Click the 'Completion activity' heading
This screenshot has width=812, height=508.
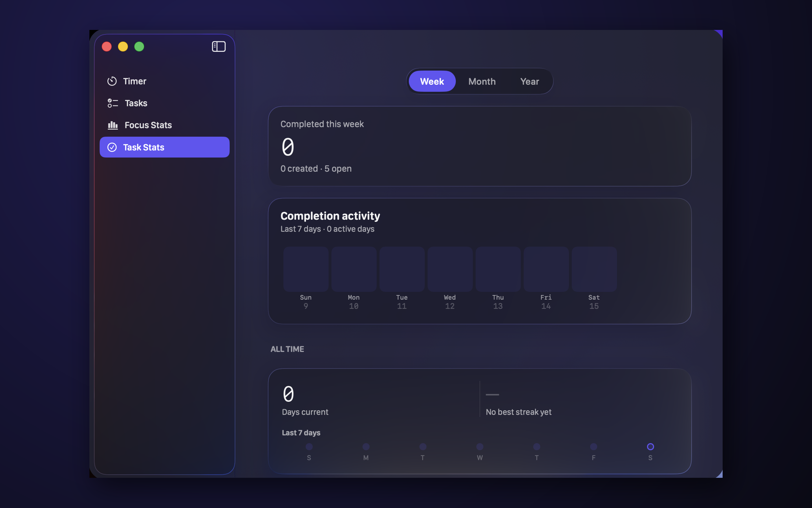tap(330, 216)
